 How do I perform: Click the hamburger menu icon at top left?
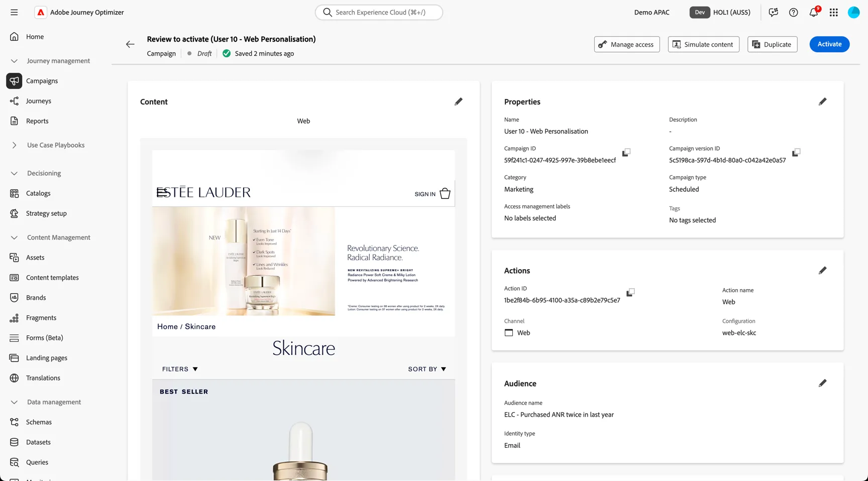(x=14, y=12)
